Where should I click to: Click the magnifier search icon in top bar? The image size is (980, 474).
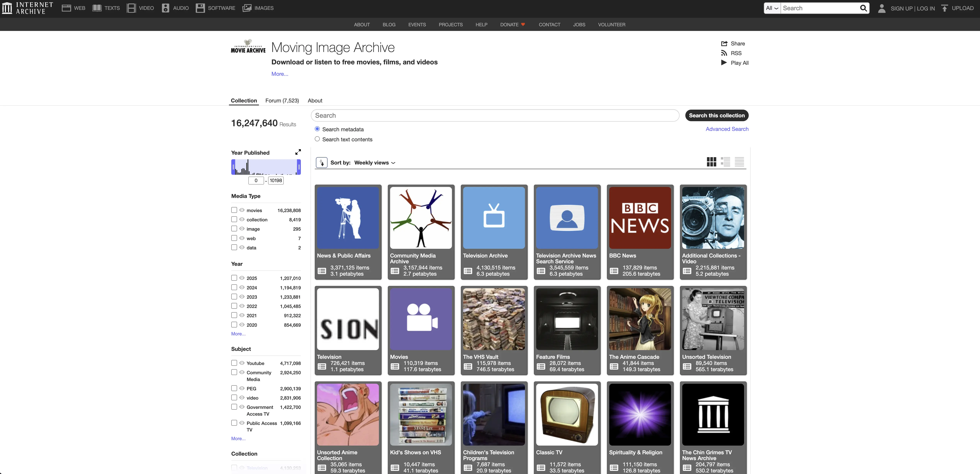[863, 8]
